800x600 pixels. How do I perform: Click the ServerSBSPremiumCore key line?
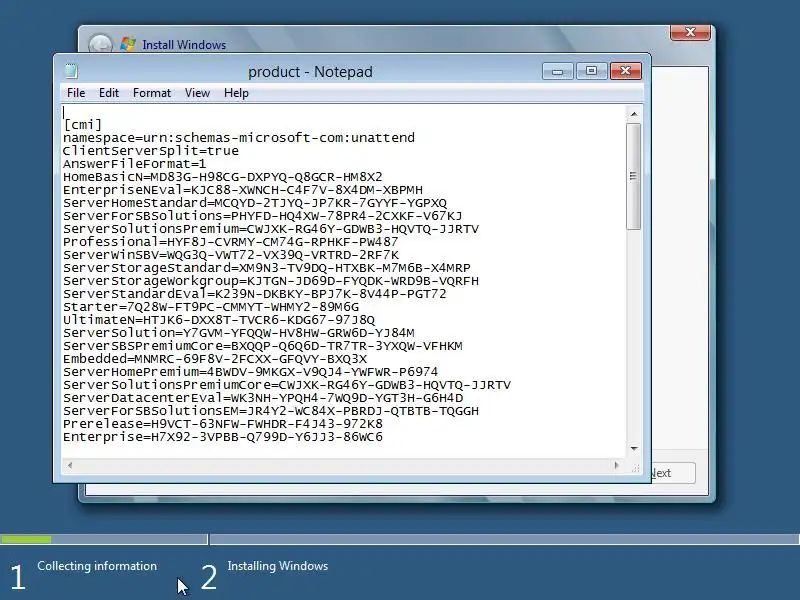click(x=263, y=346)
